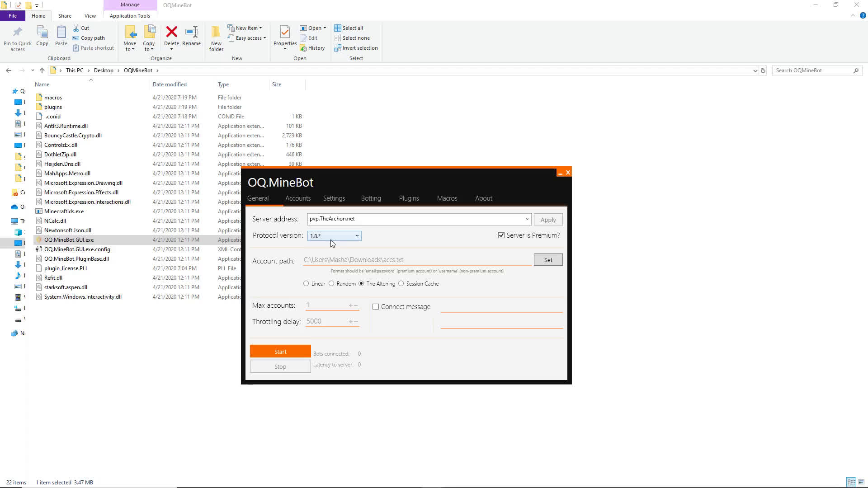The image size is (868, 488).
Task: Open the recent locations dropdown arrow
Action: [x=33, y=70]
